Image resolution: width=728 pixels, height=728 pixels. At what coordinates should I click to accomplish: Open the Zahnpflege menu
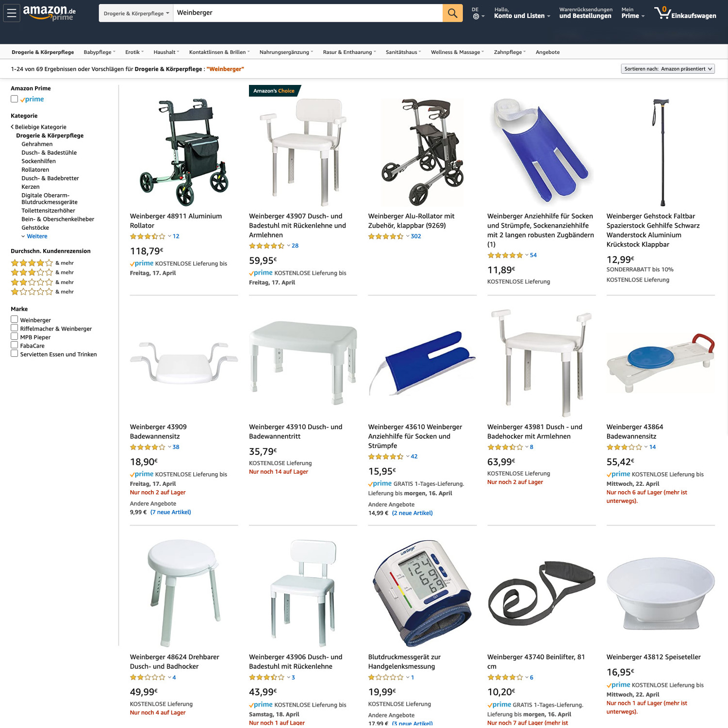pyautogui.click(x=510, y=52)
